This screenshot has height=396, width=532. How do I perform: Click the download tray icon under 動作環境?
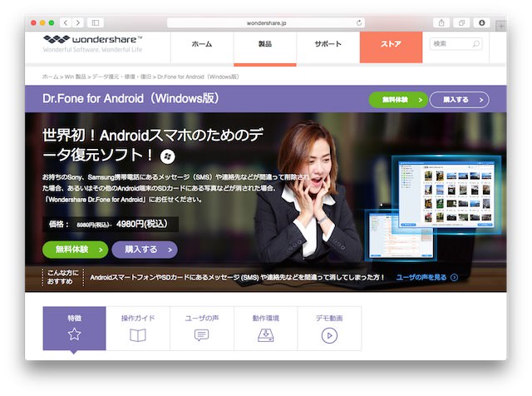pos(266,335)
